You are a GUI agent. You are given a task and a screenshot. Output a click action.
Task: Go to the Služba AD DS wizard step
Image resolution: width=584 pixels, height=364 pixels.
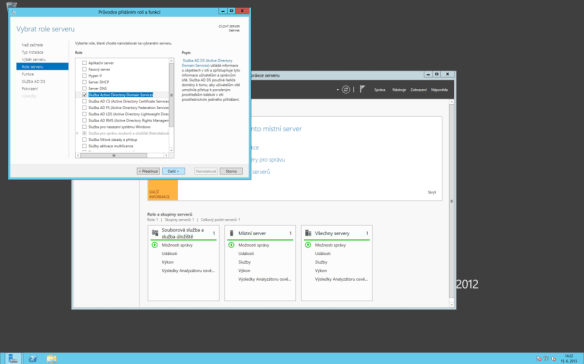point(33,81)
